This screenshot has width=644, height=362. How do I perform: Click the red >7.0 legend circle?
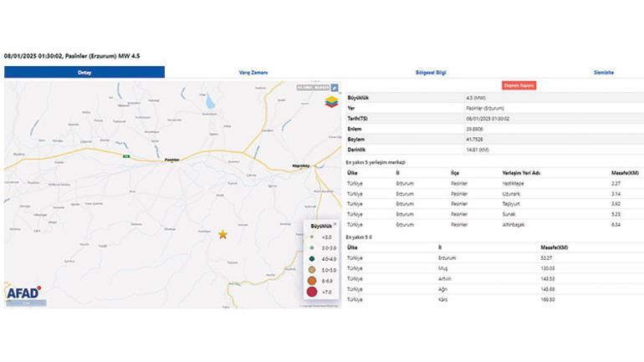tap(312, 293)
